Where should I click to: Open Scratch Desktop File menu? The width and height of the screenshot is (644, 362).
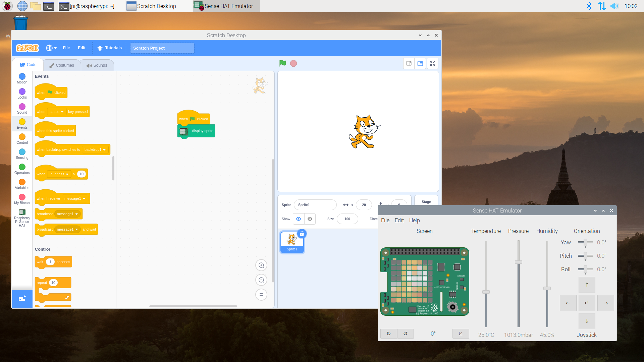click(66, 48)
